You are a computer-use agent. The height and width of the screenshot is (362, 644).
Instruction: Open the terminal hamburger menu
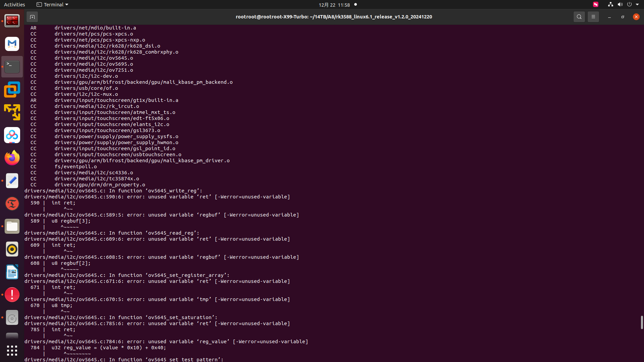593,17
